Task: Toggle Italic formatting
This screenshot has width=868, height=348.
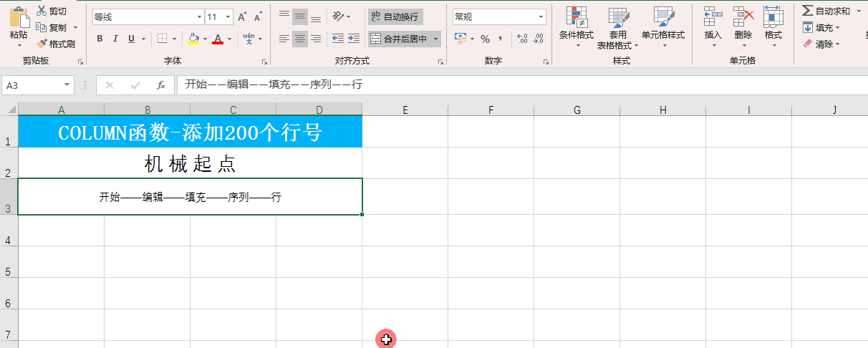Action: point(115,39)
